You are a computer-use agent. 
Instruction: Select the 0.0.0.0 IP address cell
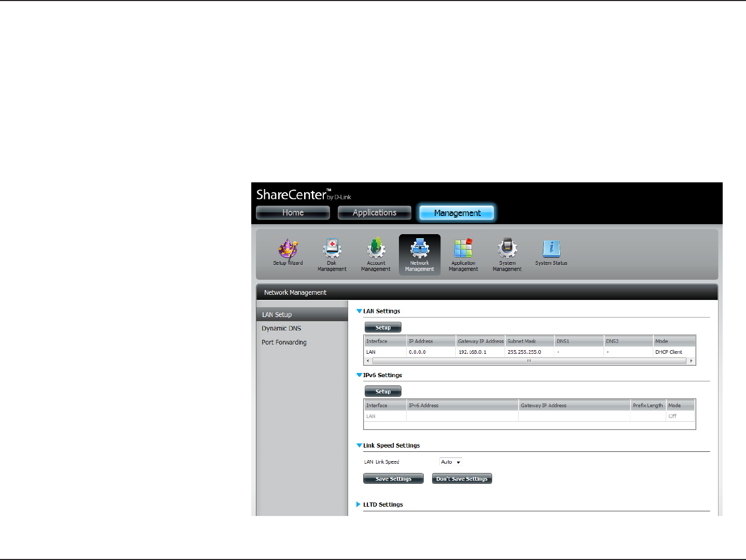tap(431, 352)
